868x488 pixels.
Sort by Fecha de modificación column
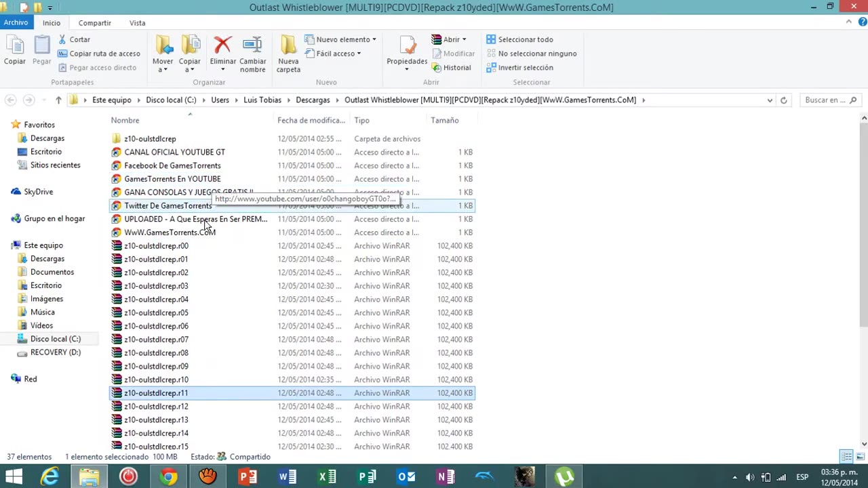(x=311, y=121)
